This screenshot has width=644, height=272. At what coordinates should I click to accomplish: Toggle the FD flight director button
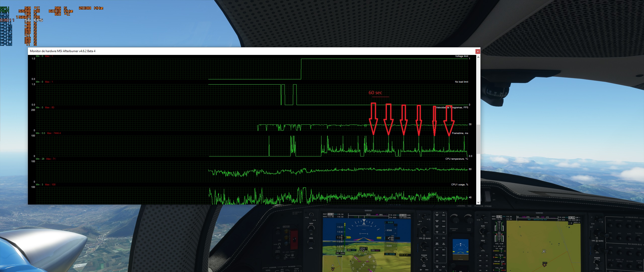tap(487, 256)
